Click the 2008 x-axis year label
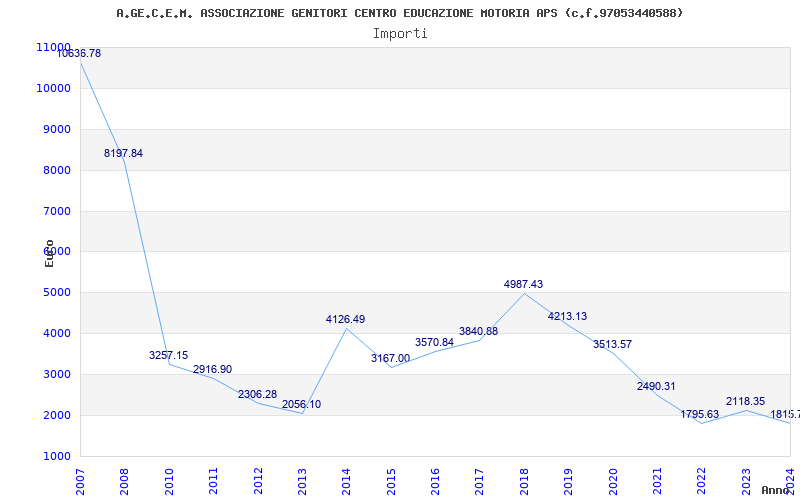800x500 pixels. [x=124, y=481]
